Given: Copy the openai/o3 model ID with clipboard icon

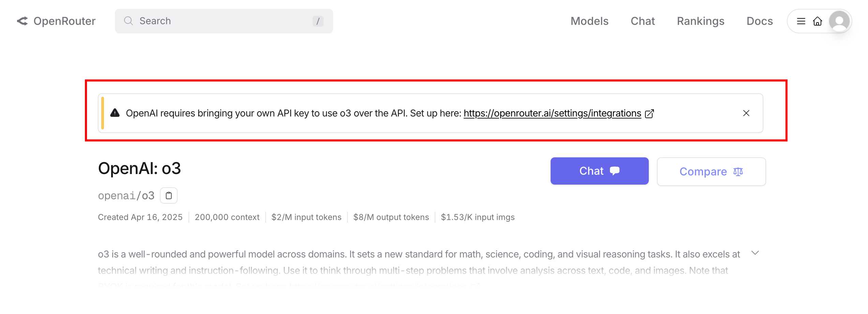Looking at the screenshot, I should coord(169,195).
